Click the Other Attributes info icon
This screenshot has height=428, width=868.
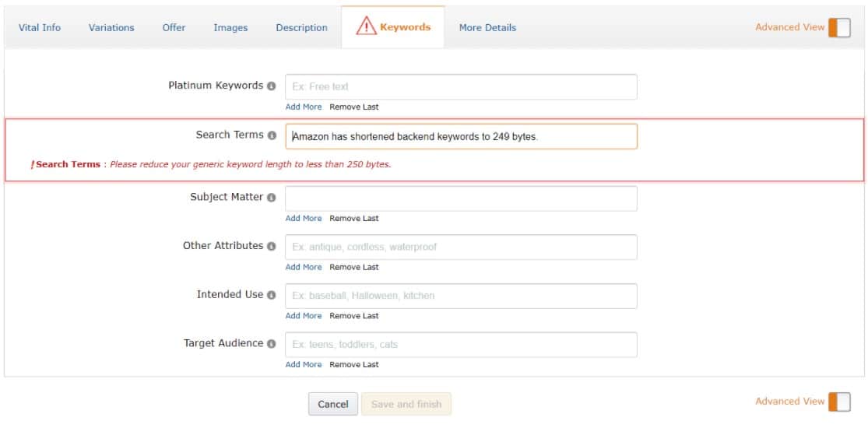coord(271,247)
